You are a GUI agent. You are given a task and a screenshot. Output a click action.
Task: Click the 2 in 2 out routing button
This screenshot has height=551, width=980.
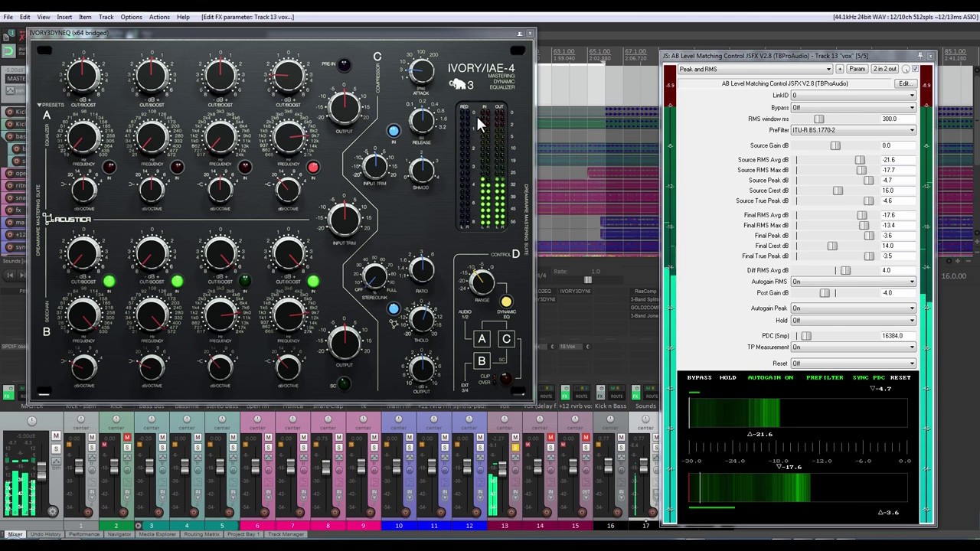[884, 69]
